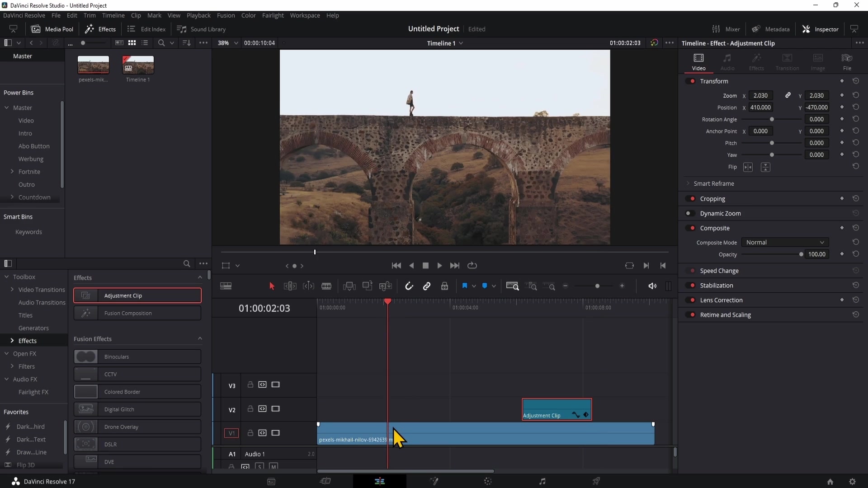Collapse the Fusion Effects list
This screenshot has width=868, height=488.
(x=199, y=338)
